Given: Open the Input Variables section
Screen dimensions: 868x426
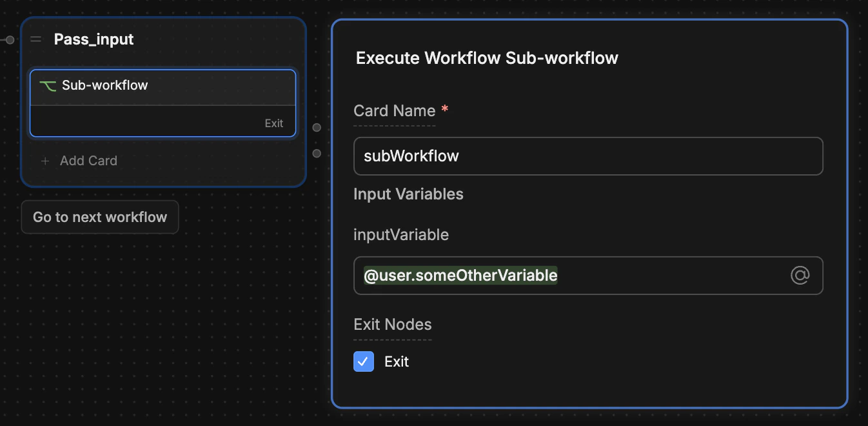Looking at the screenshot, I should coord(408,194).
